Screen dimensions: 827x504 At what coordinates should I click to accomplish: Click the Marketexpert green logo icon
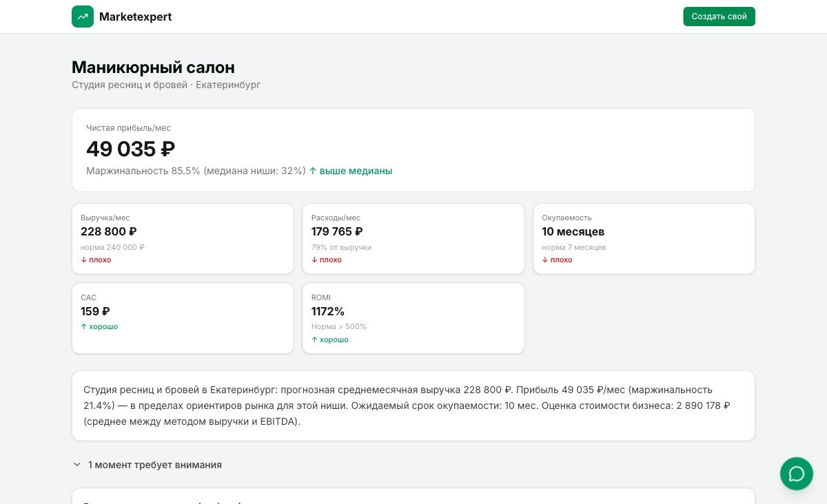point(83,17)
